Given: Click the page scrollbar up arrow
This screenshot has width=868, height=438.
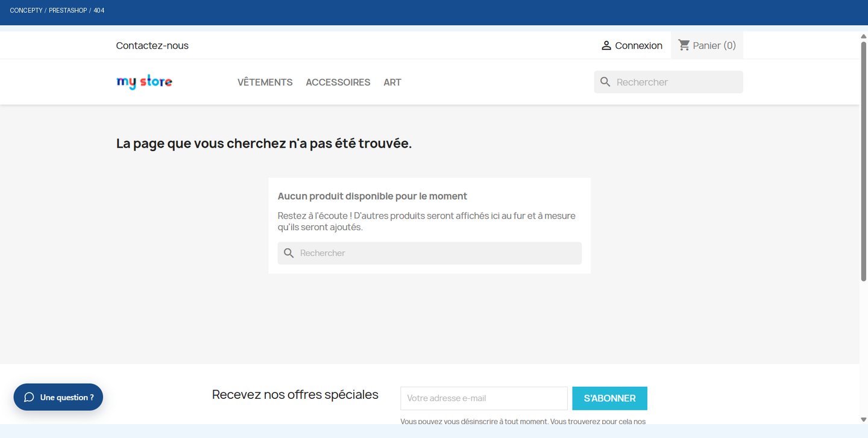Looking at the screenshot, I should pos(864,36).
